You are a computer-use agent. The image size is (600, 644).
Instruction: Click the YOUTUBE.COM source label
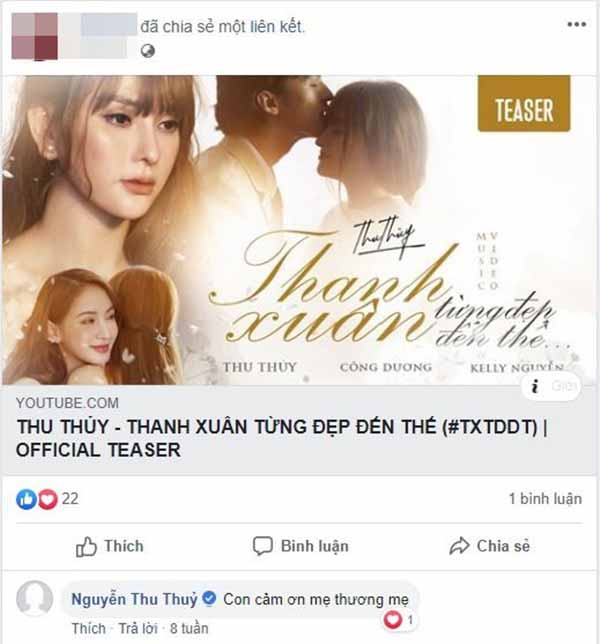[x=67, y=403]
